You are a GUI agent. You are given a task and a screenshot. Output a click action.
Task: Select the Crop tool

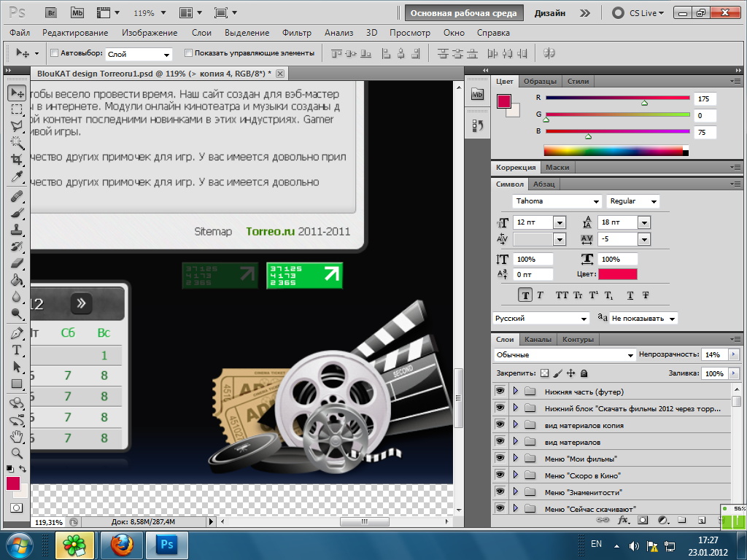click(17, 159)
